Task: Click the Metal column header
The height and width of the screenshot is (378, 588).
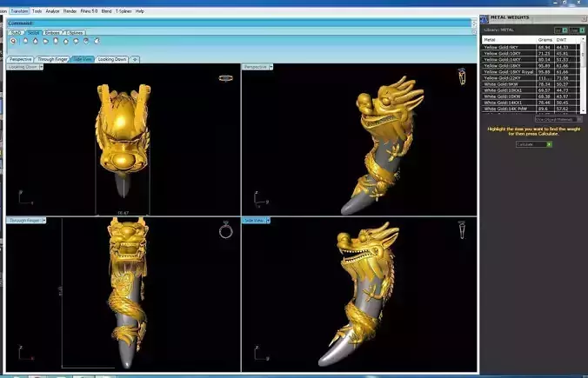Action: click(x=509, y=40)
